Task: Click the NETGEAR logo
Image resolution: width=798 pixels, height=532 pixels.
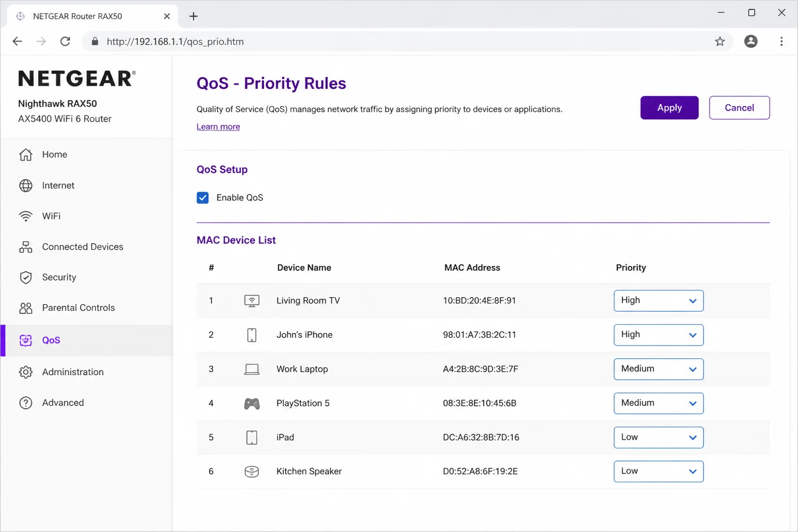Action: click(x=77, y=78)
